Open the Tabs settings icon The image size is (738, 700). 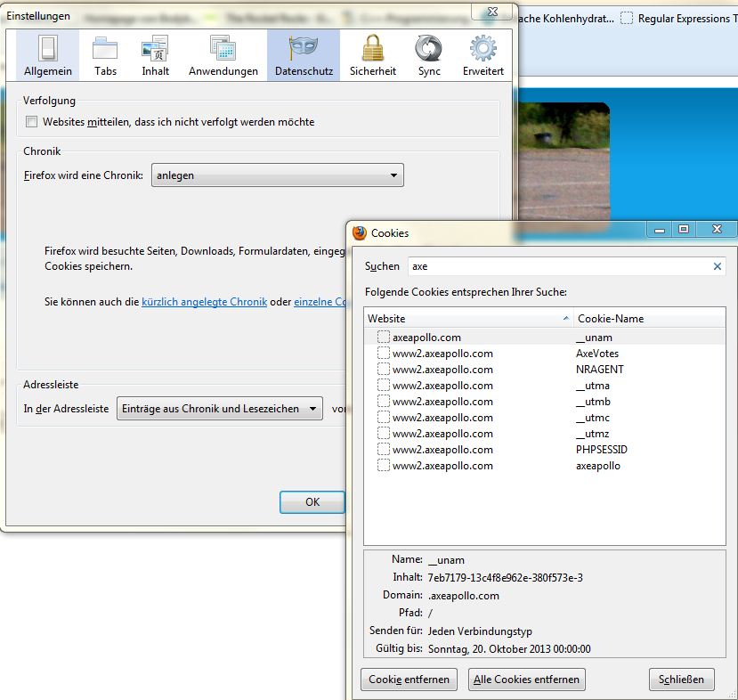(x=105, y=55)
